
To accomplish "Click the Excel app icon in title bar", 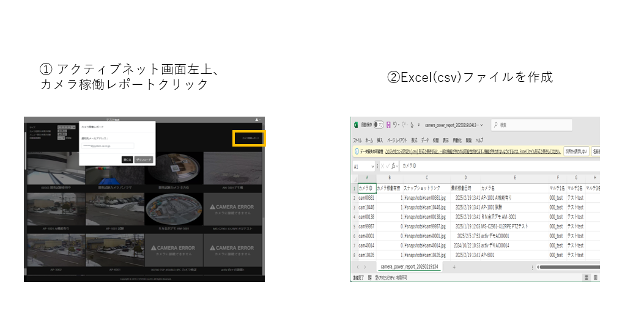I will tap(356, 125).
